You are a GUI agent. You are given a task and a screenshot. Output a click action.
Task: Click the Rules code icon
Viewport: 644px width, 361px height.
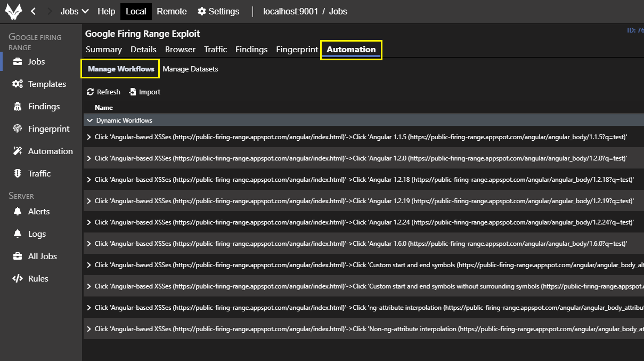point(18,279)
